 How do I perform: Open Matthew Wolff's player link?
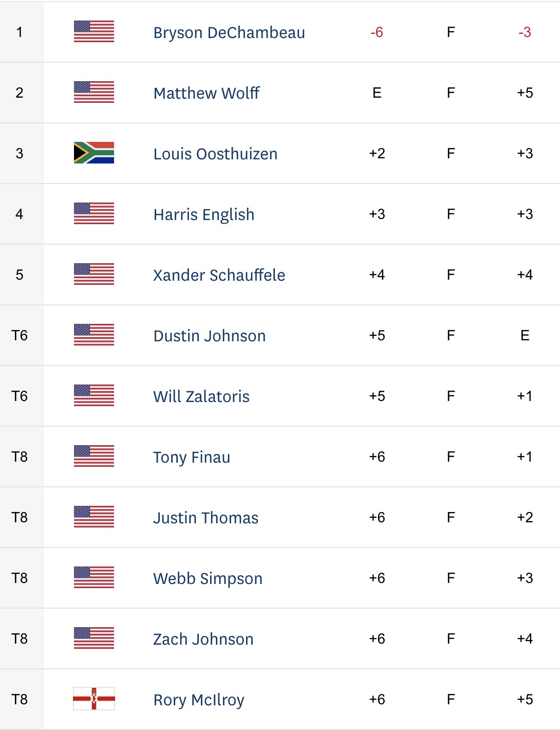click(x=207, y=93)
